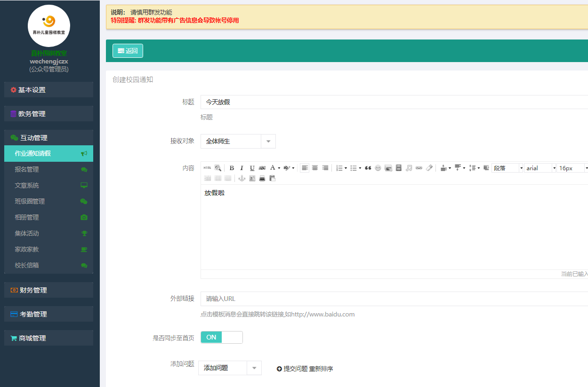Open the 段落 paragraph format dropdown
This screenshot has height=387, width=588.
507,168
